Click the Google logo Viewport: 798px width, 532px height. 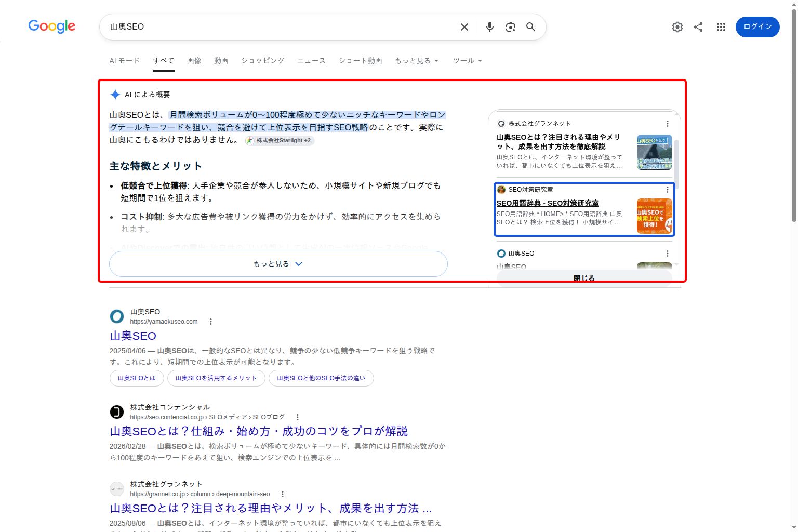click(52, 26)
